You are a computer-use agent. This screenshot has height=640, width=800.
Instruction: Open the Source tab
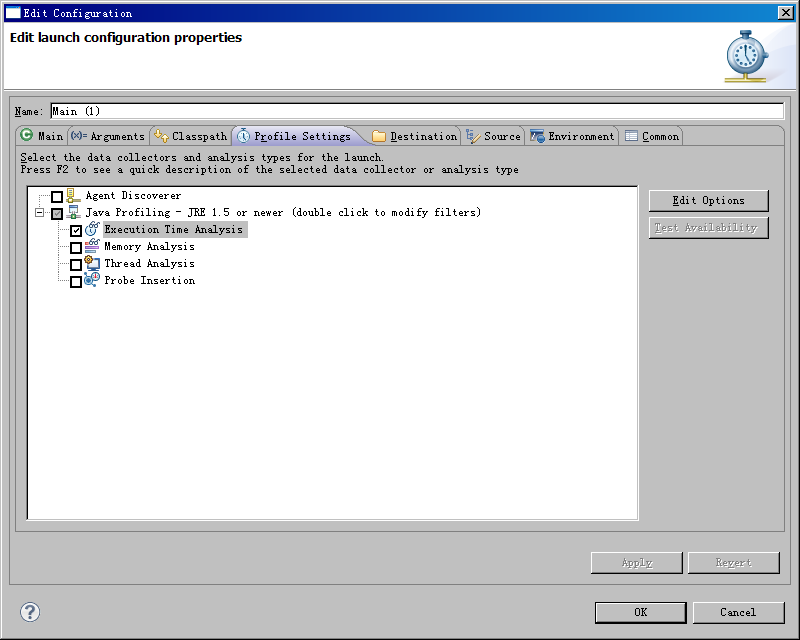pyautogui.click(x=493, y=136)
